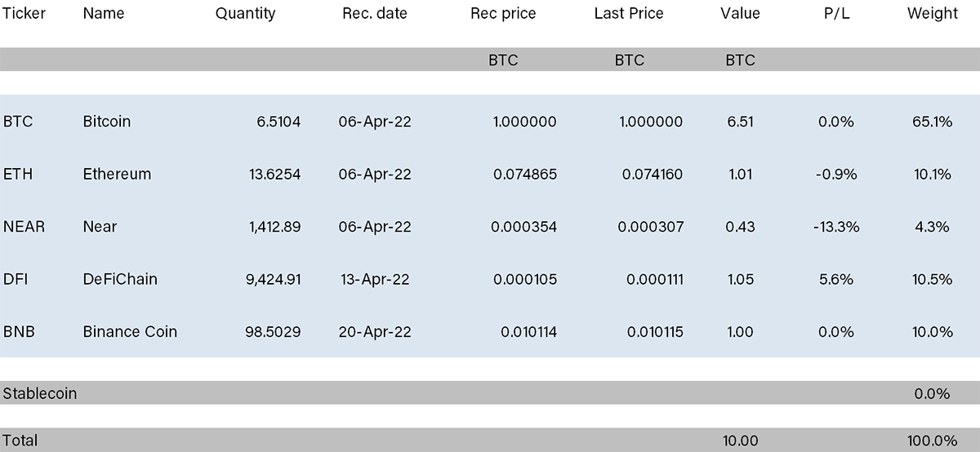Click the NEAR quantity 1,412.89
The height and width of the screenshot is (452, 980).
274,227
